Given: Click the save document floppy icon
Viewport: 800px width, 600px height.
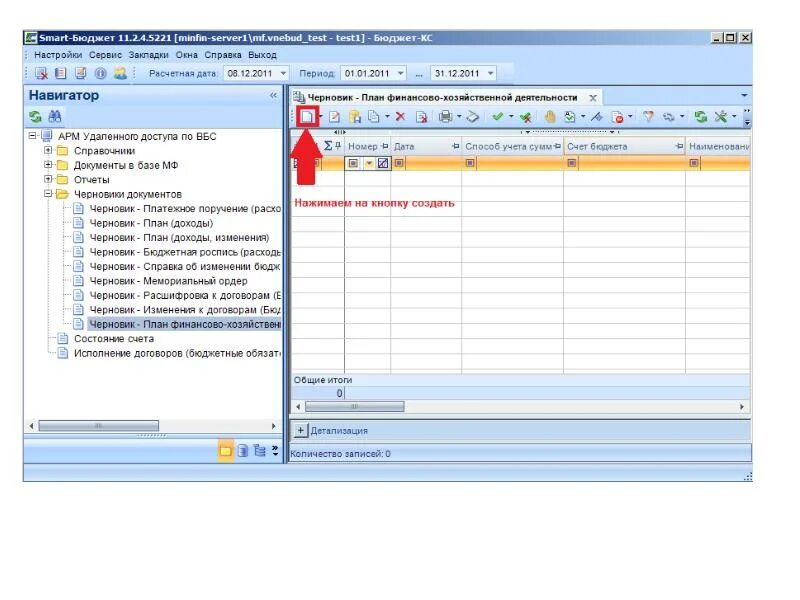Looking at the screenshot, I should tap(355, 117).
